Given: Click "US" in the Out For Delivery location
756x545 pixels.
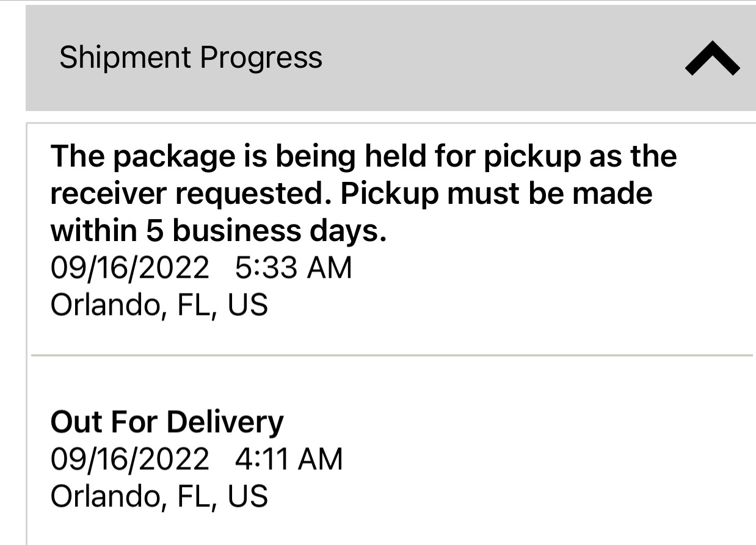Looking at the screenshot, I should [247, 496].
